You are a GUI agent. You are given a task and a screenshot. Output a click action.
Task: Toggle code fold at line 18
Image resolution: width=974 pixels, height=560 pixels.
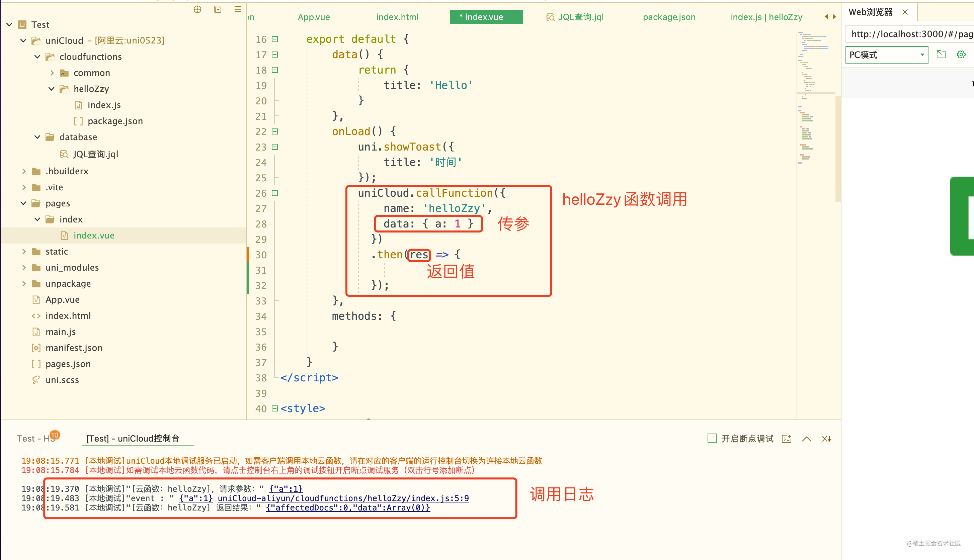275,70
